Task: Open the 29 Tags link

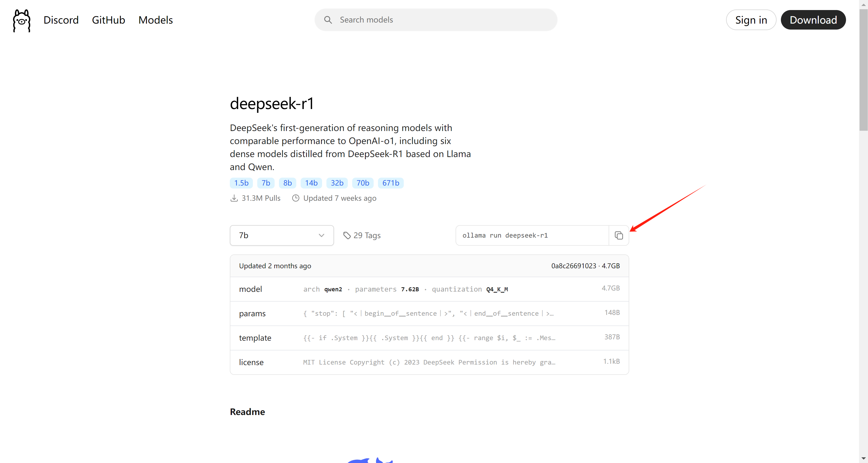Action: [367, 235]
